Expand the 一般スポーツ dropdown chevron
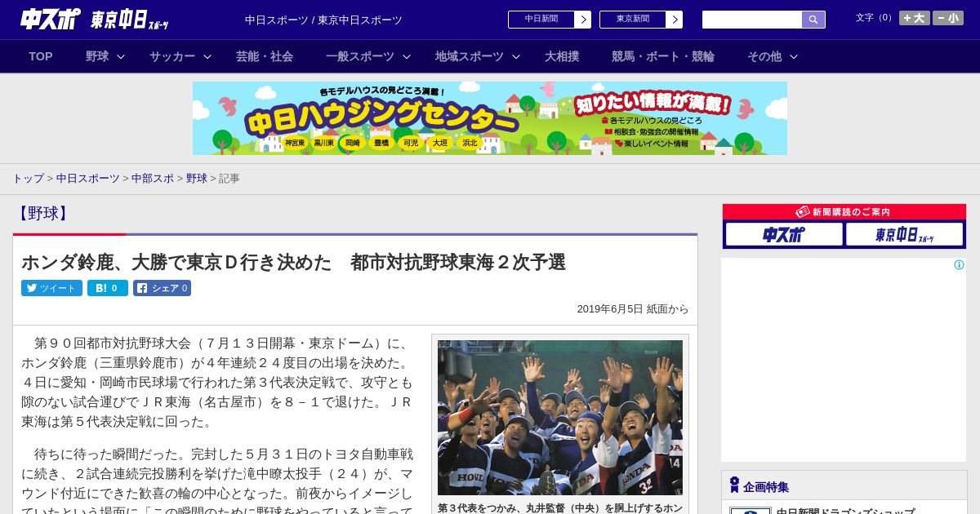Image resolution: width=980 pixels, height=514 pixels. coord(407,56)
